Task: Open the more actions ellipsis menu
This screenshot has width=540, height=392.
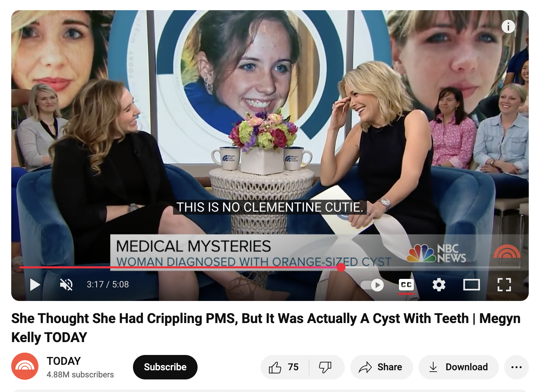Action: click(x=517, y=367)
